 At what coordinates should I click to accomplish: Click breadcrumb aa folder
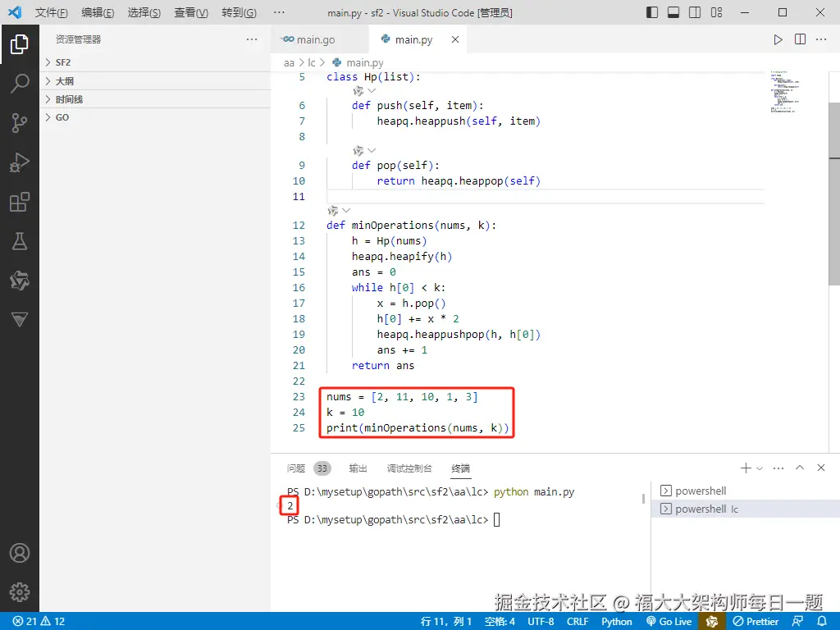(290, 62)
